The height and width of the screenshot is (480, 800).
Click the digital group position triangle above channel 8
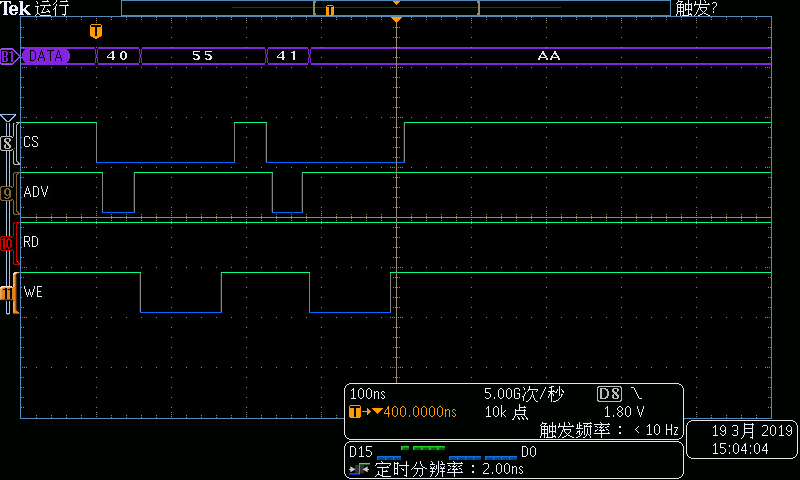8,118
